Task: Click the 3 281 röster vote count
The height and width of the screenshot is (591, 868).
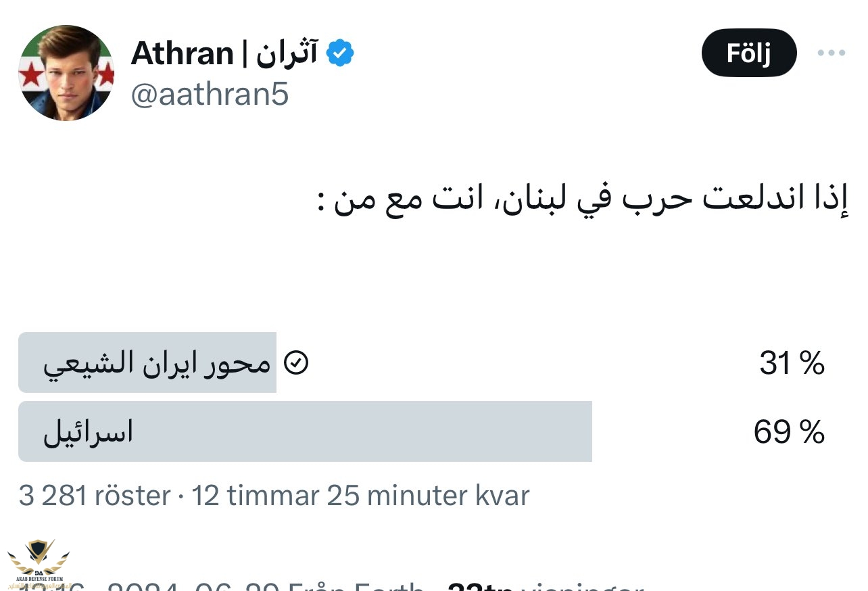Action: point(95,496)
